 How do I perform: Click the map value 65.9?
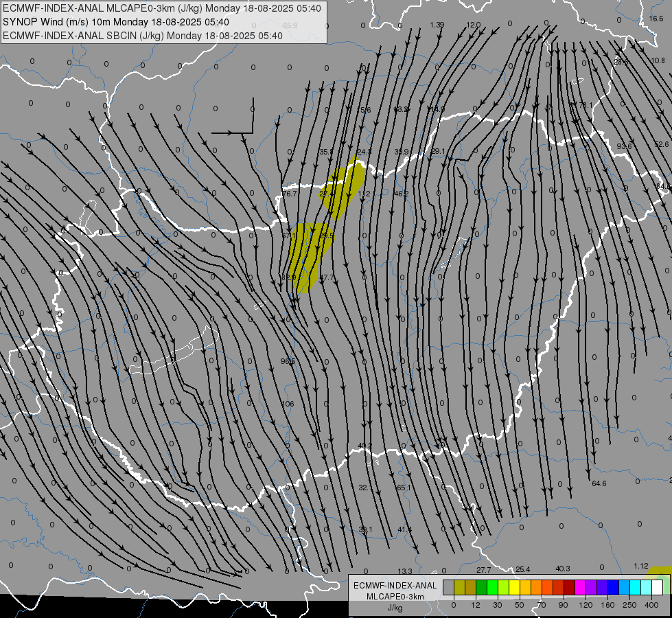pos(290,25)
